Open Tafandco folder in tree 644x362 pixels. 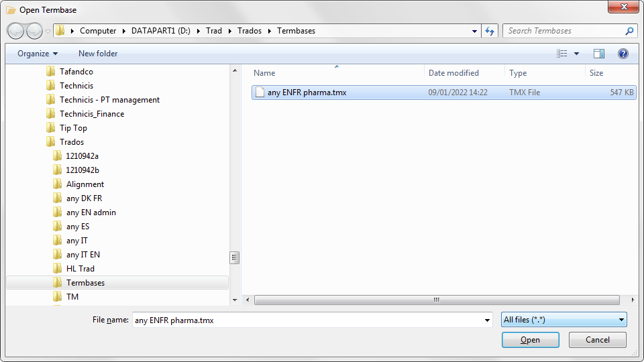coord(76,72)
